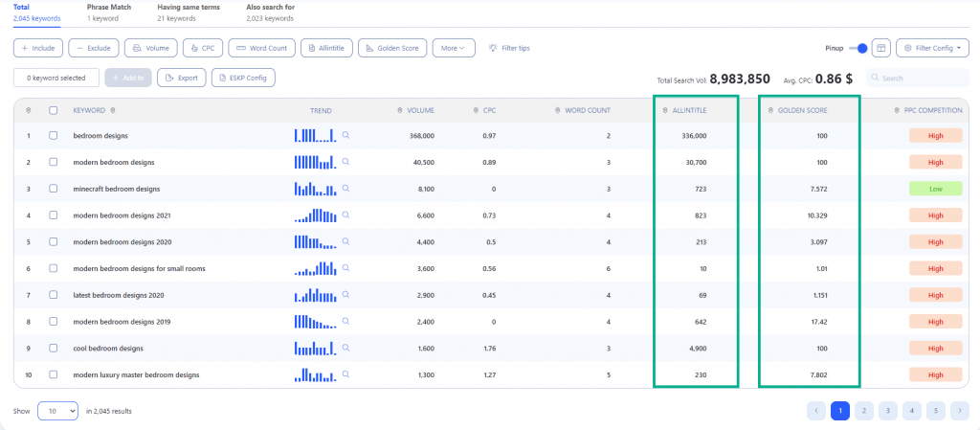The height and width of the screenshot is (430, 980).
Task: Focus the keyword Search field
Action: [x=918, y=79]
